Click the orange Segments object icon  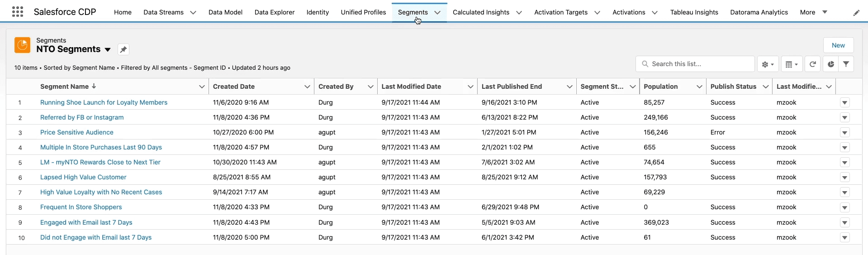click(x=22, y=45)
